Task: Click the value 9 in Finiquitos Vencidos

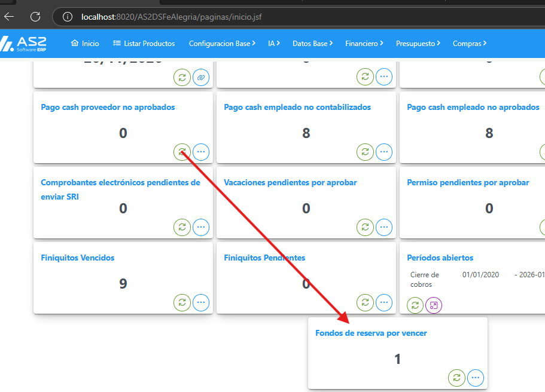Action: point(123,284)
